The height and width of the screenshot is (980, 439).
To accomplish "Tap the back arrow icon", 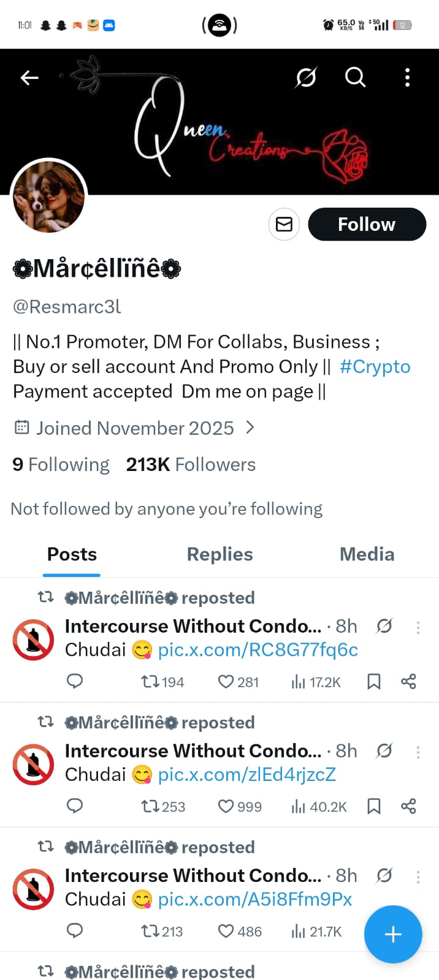I will coord(29,77).
